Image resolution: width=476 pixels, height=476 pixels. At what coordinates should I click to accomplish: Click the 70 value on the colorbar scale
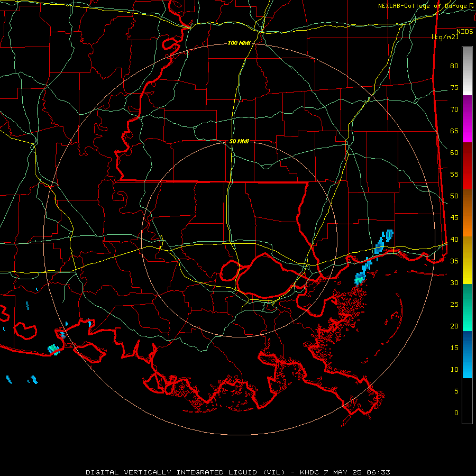(454, 109)
